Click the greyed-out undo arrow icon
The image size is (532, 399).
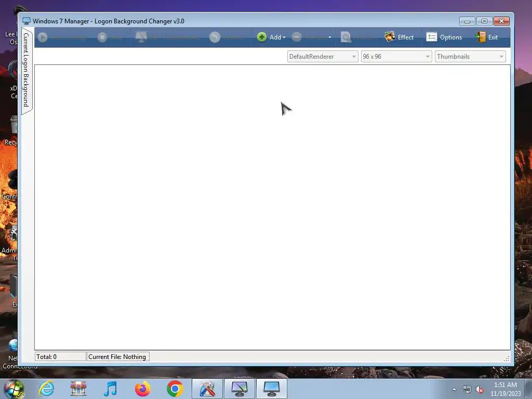tap(215, 37)
